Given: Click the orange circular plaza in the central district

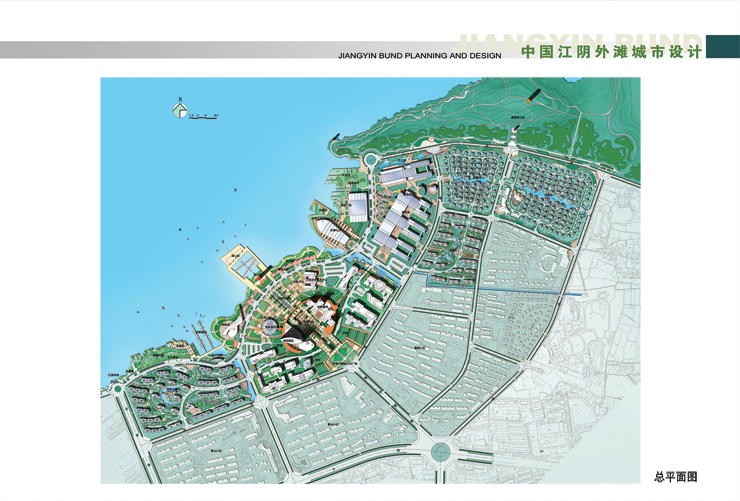Looking at the screenshot, I should 311,325.
